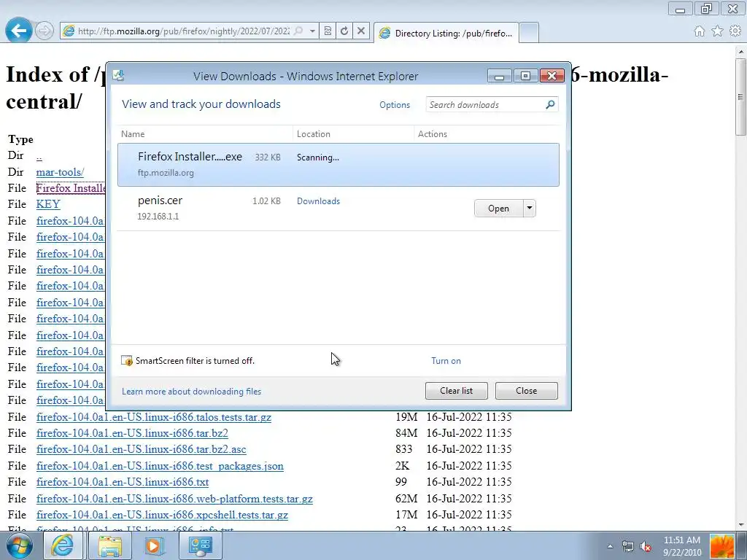Click the browser Back arrow button

[x=18, y=31]
